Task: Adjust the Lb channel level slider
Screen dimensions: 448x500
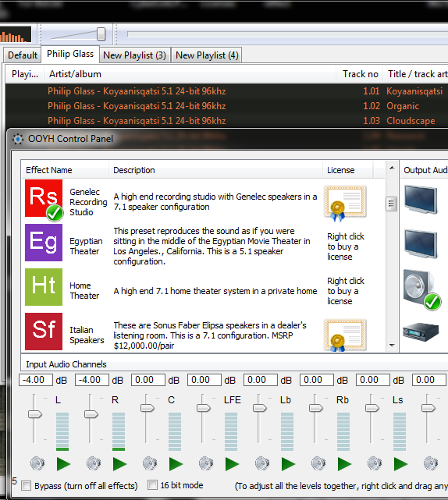Action: click(x=259, y=408)
